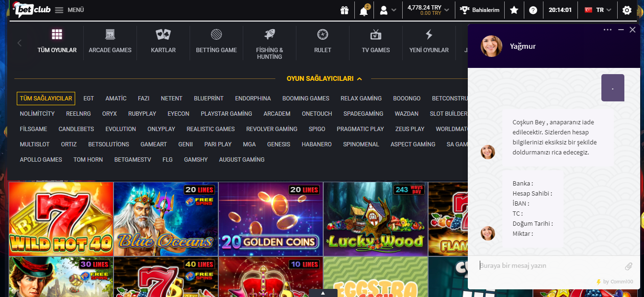The image size is (644, 297).
Task: Filter by BETGAMESTV provider
Action: click(x=133, y=160)
